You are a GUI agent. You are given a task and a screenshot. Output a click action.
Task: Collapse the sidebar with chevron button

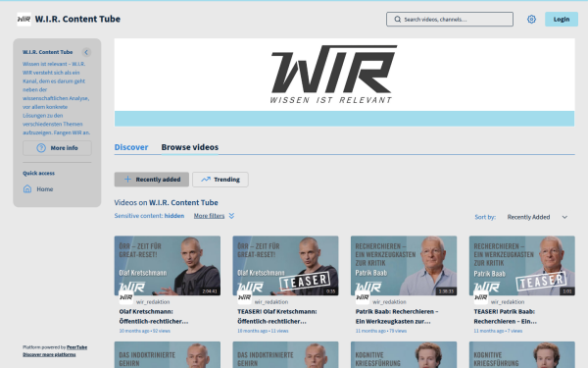click(86, 52)
